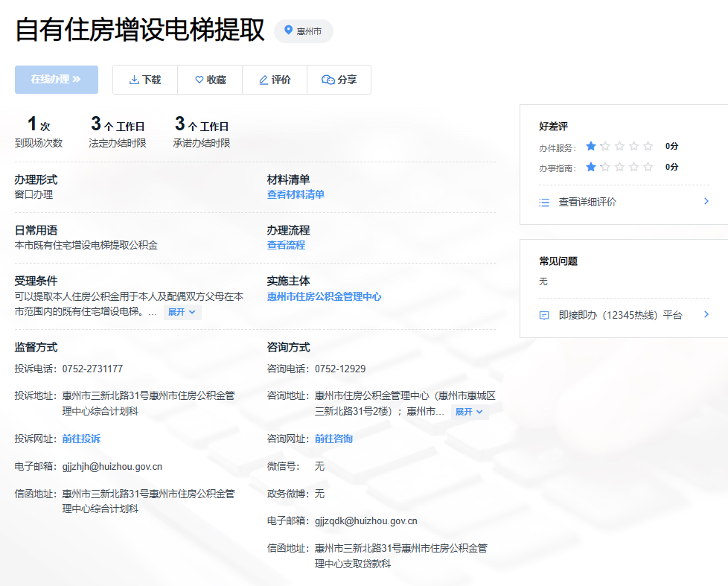This screenshot has width=728, height=586.
Task: Click the 惠州市 location tag
Action: click(x=304, y=31)
